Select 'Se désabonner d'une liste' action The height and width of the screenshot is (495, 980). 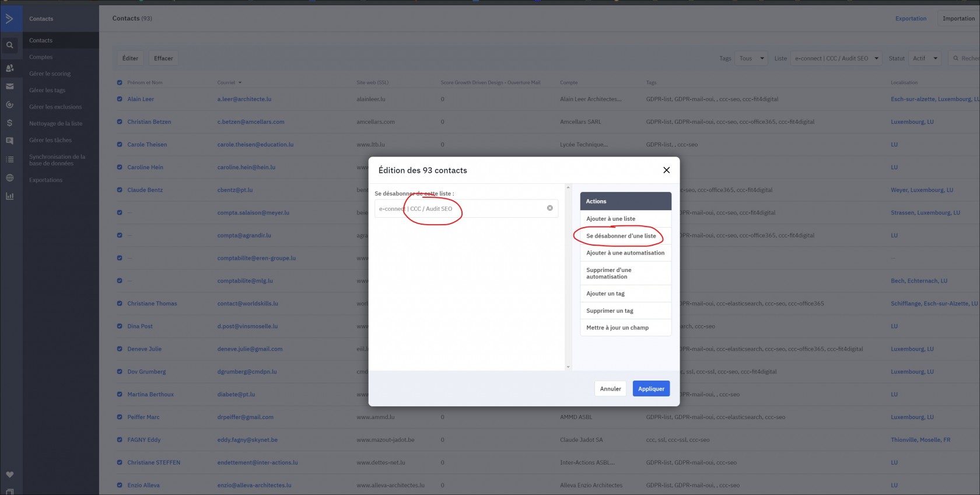pos(625,236)
